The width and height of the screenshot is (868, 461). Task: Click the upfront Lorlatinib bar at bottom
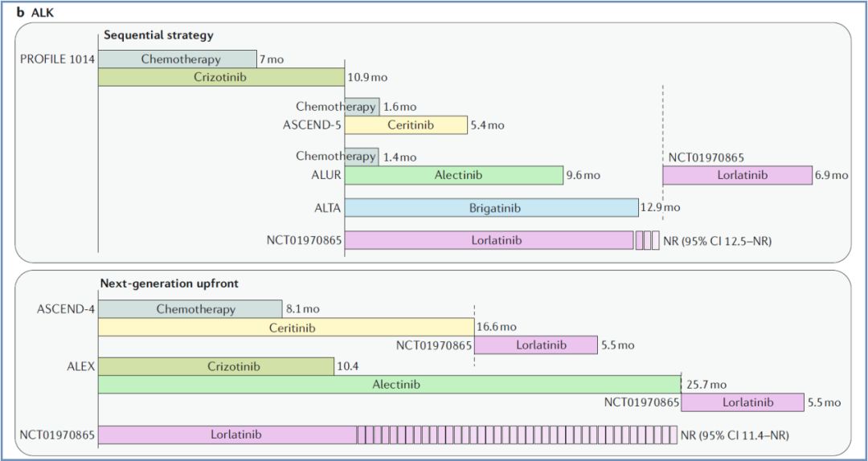[x=387, y=435]
